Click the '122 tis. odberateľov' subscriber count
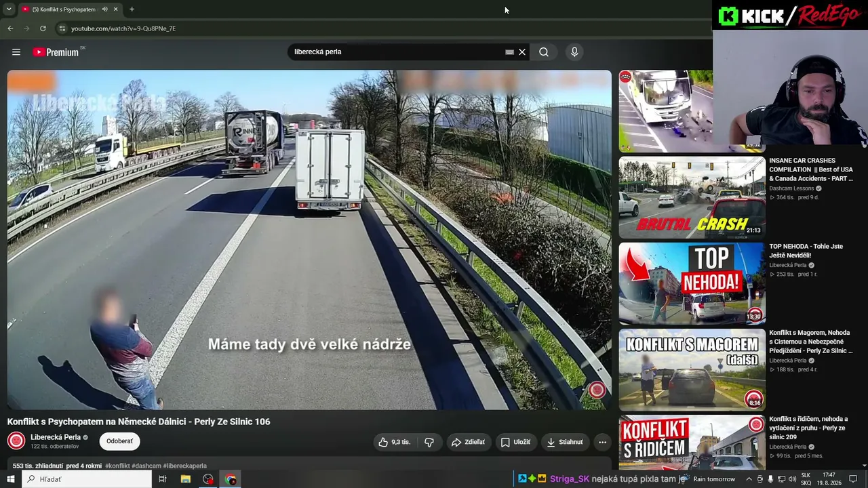 click(54, 447)
